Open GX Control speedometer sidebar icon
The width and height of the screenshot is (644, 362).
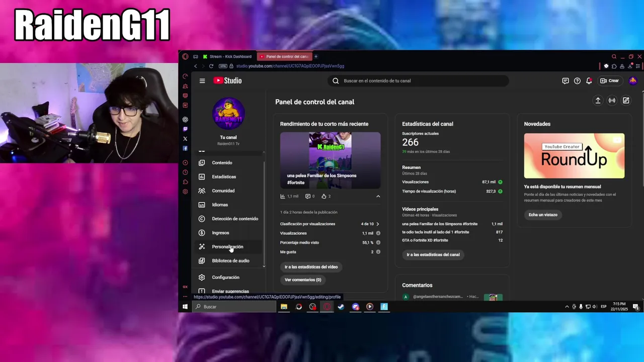185,76
